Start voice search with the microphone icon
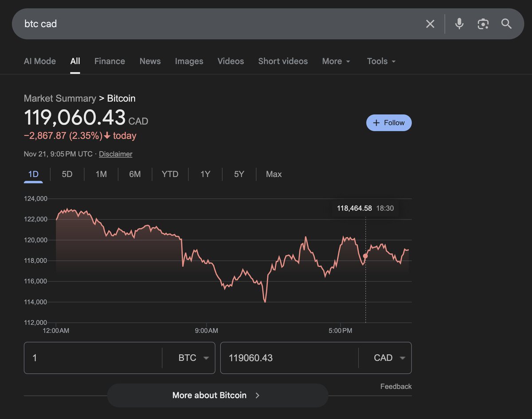Viewport: 532px width, 419px height. click(x=459, y=24)
